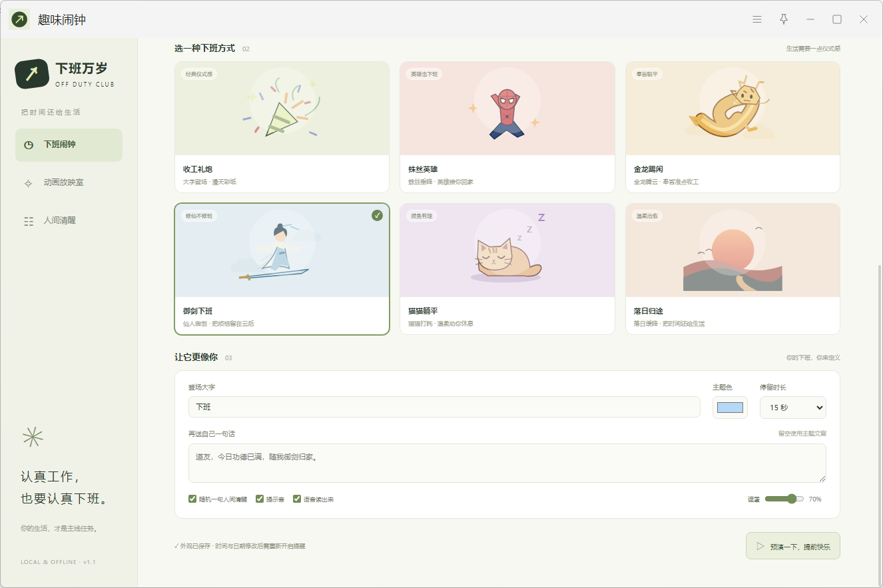Image resolution: width=883 pixels, height=588 pixels.
Task: Adjust the 遮罩 opacity slider at 70%
Action: coord(784,499)
